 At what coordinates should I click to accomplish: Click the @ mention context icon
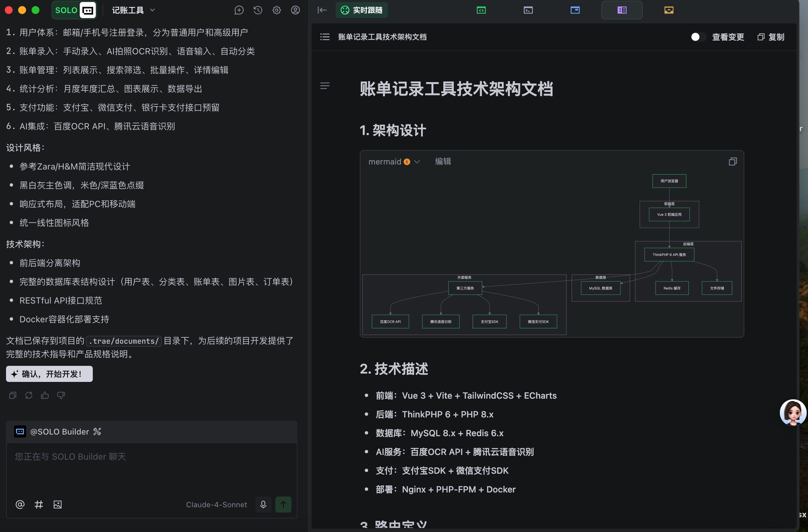(20, 505)
